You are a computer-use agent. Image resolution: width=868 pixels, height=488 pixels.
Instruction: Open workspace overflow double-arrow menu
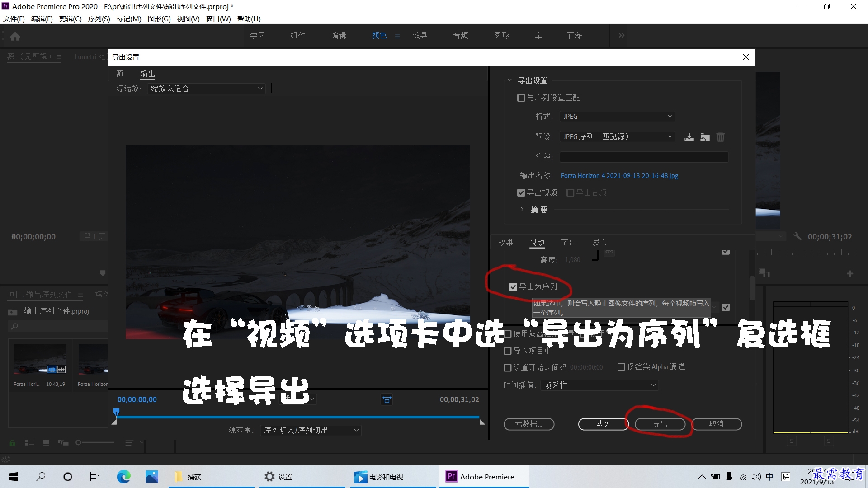pyautogui.click(x=622, y=35)
